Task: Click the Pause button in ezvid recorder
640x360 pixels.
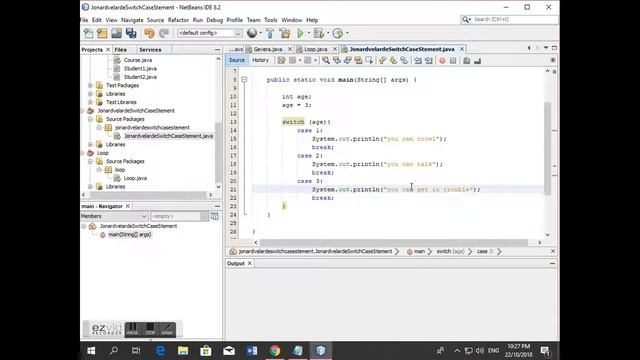Action: pos(132,329)
